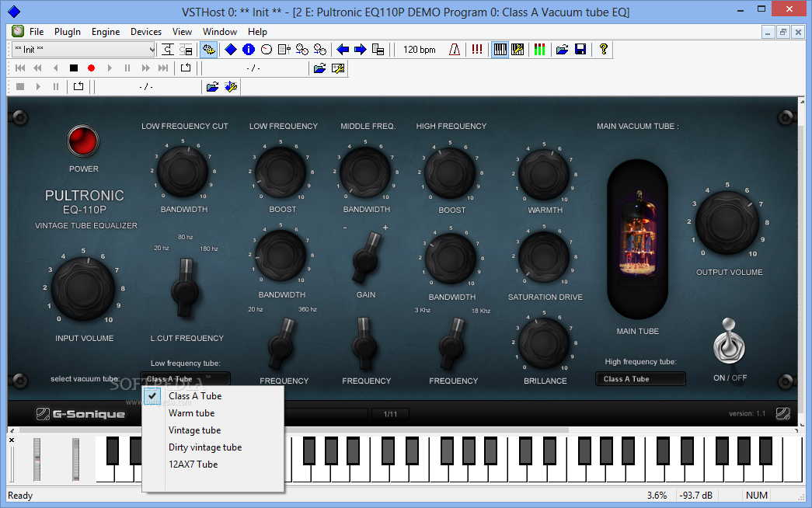Open the Init program dropdown

click(84, 49)
